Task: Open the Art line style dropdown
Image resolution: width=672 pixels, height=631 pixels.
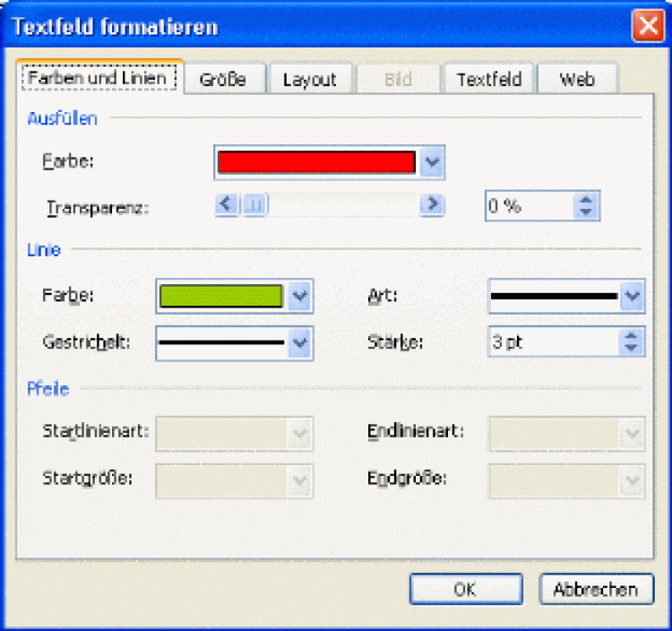Action: (x=633, y=295)
